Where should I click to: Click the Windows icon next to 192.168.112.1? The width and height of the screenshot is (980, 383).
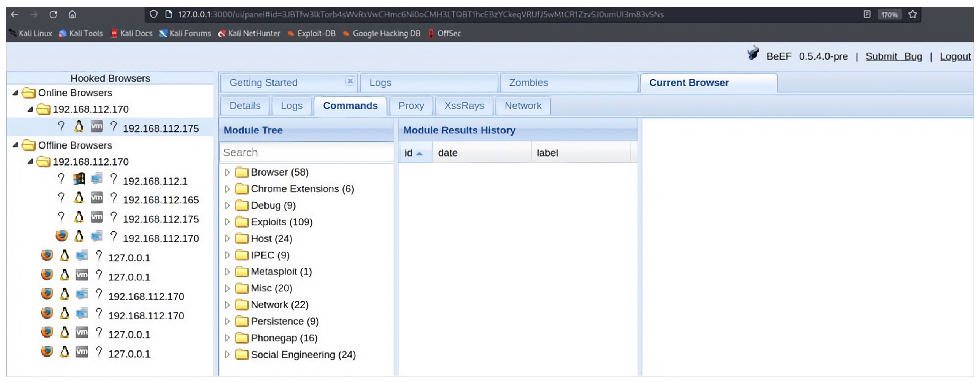79,179
